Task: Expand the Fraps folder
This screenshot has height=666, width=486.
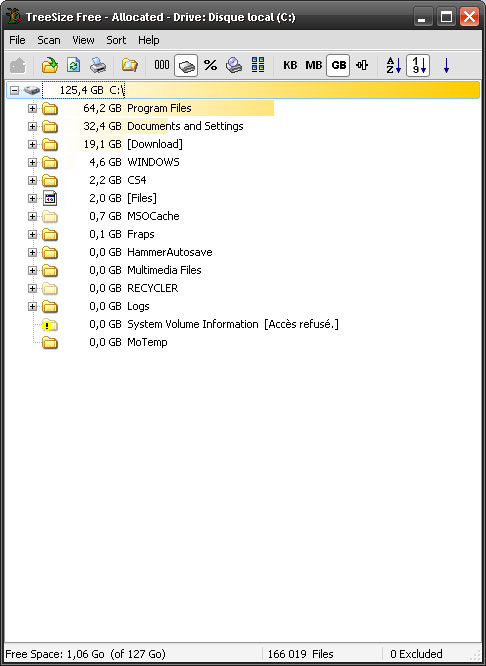Action: click(32, 234)
